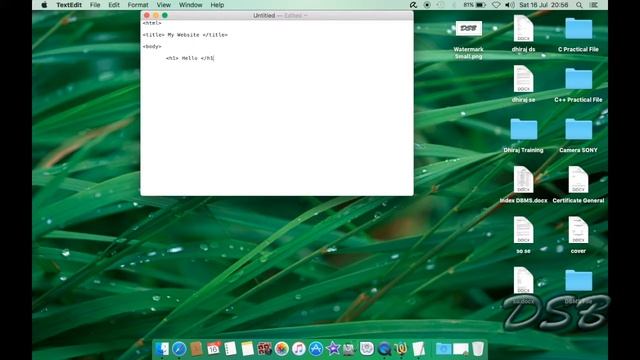Open the Notes app in the Dock
Viewport: 640px width, 360px height.
point(247,349)
